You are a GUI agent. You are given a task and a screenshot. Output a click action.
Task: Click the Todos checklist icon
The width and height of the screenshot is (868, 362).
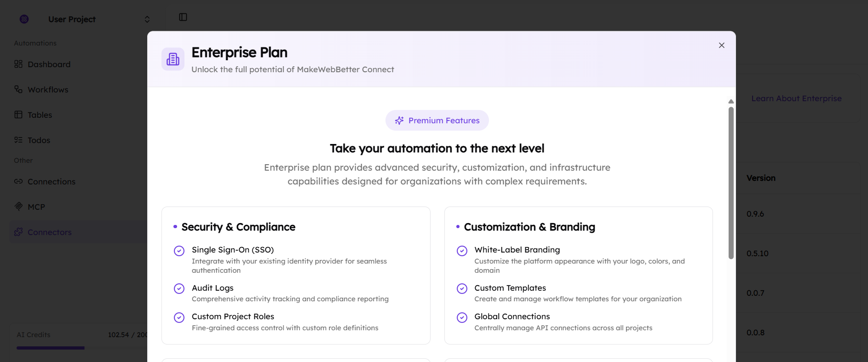click(x=18, y=140)
